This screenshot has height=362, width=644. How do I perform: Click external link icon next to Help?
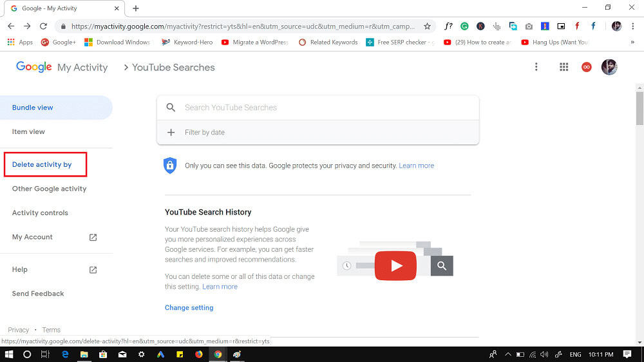point(93,269)
